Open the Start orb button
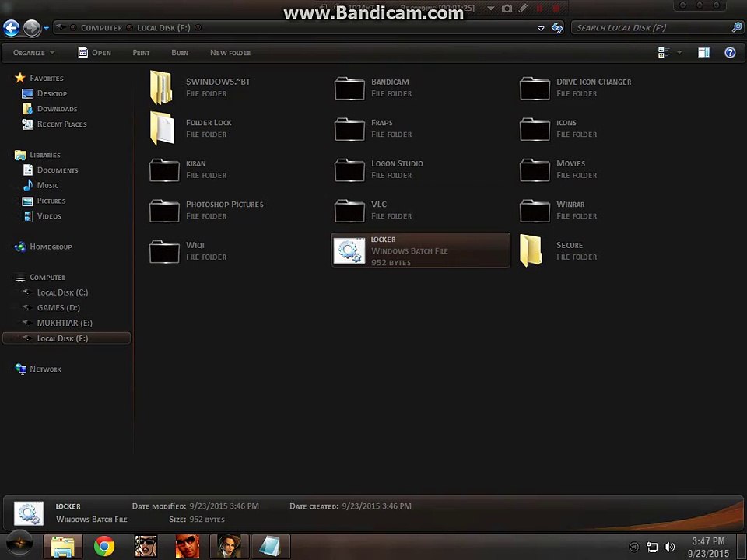 tap(19, 544)
